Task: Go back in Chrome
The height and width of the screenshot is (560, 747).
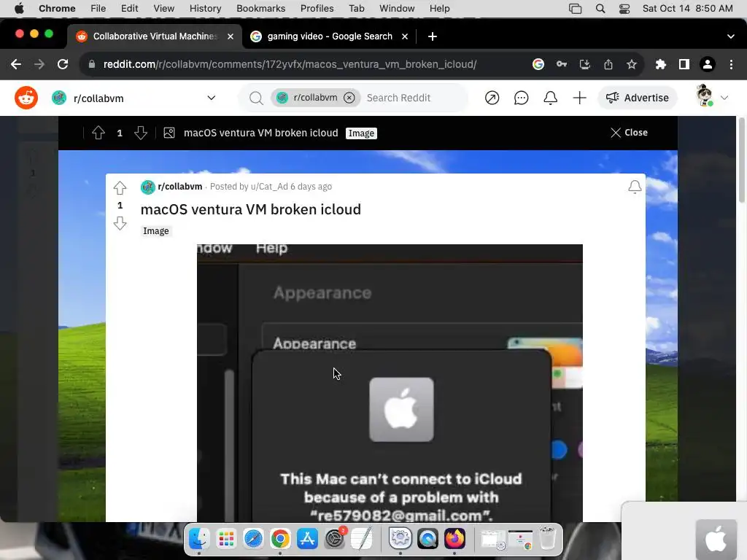Action: tap(16, 64)
